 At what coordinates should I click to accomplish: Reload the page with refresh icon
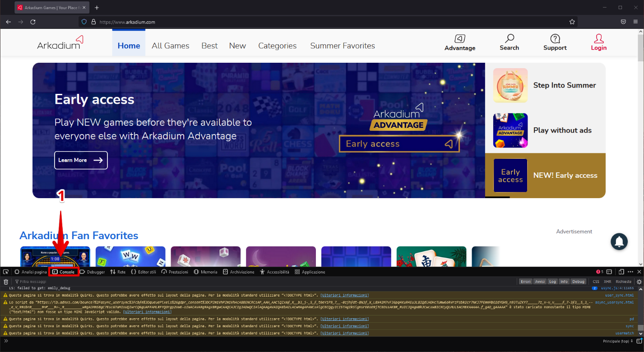(x=32, y=22)
